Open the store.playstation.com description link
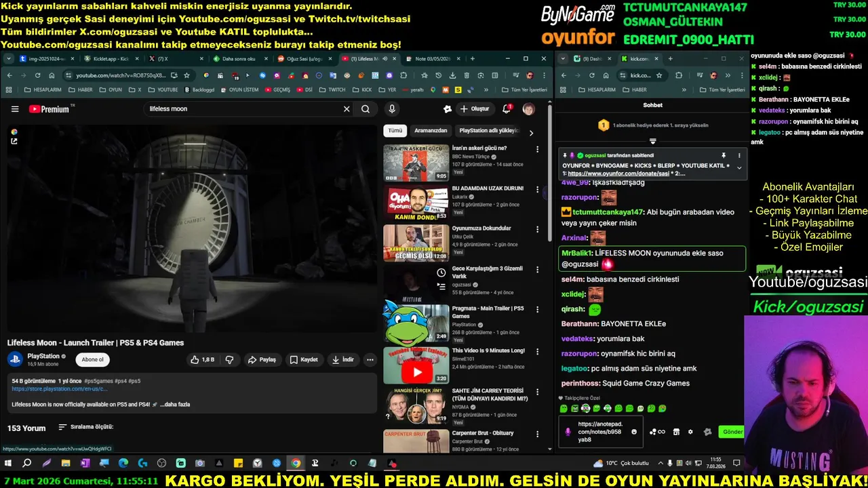The width and height of the screenshot is (868, 488). (x=60, y=389)
